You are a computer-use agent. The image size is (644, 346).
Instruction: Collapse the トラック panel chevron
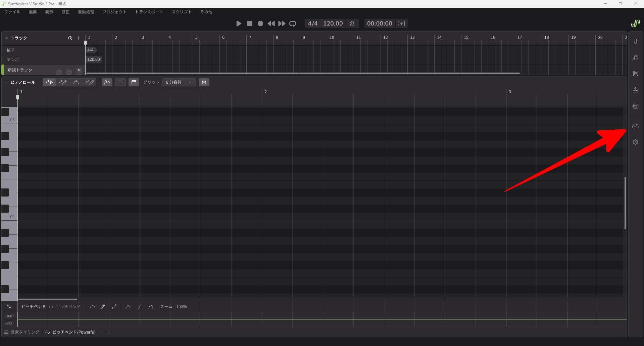(x=6, y=38)
